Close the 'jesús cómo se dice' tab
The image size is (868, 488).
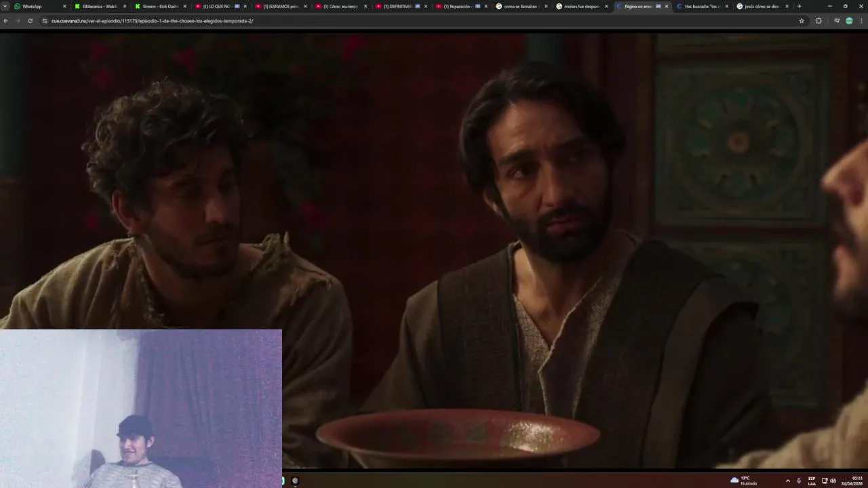(x=787, y=6)
